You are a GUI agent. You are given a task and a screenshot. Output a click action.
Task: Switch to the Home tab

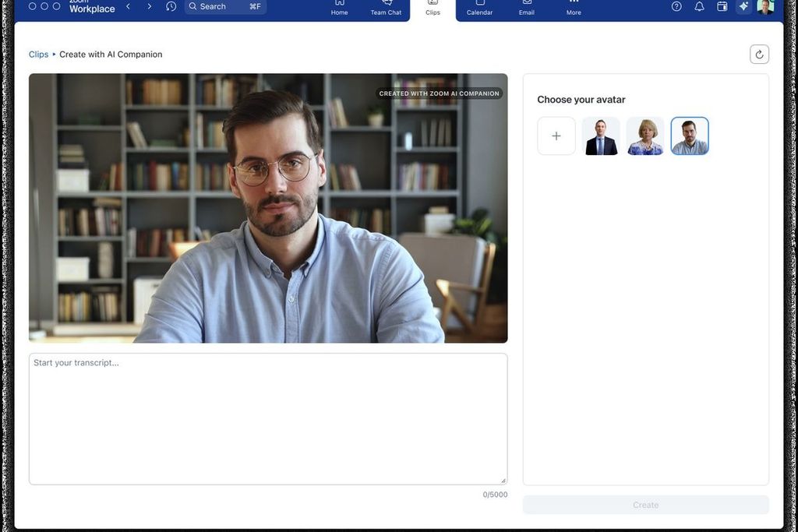[x=339, y=8]
